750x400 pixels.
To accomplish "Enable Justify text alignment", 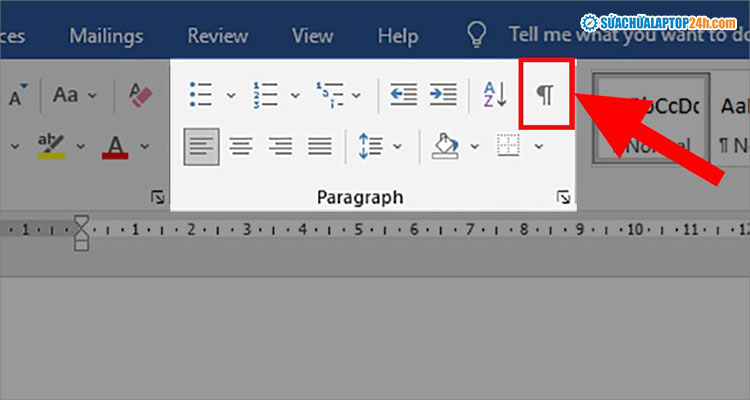I will coord(320,147).
